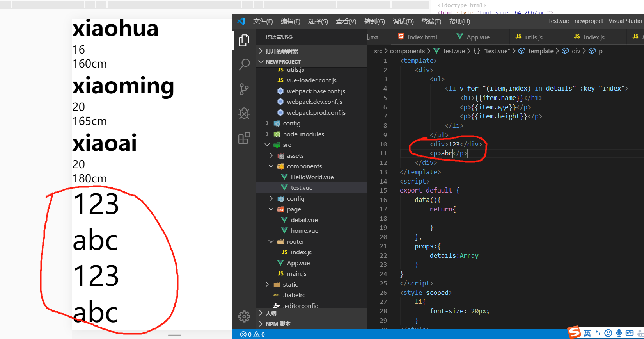This screenshot has height=339, width=644.
Task: Click the '165cm' text in browser page
Action: 90,121
